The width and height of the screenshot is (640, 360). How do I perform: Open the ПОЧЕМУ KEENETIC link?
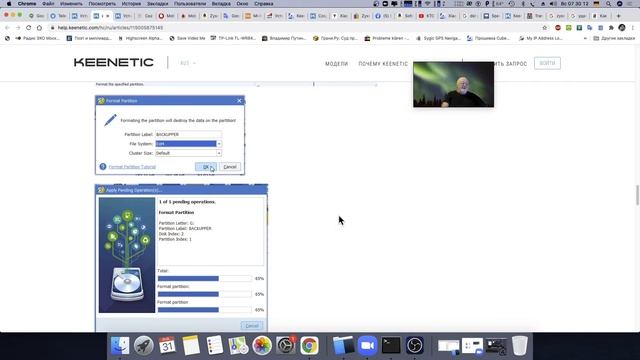pyautogui.click(x=383, y=64)
